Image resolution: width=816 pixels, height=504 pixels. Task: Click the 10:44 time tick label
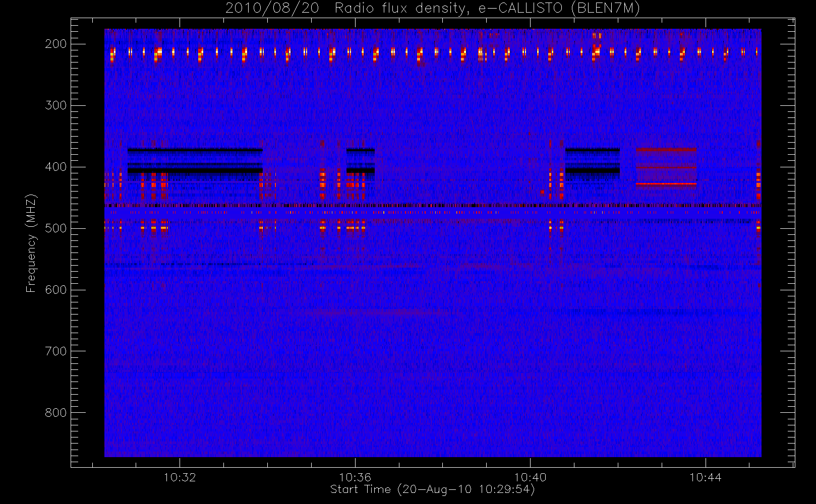pos(706,477)
